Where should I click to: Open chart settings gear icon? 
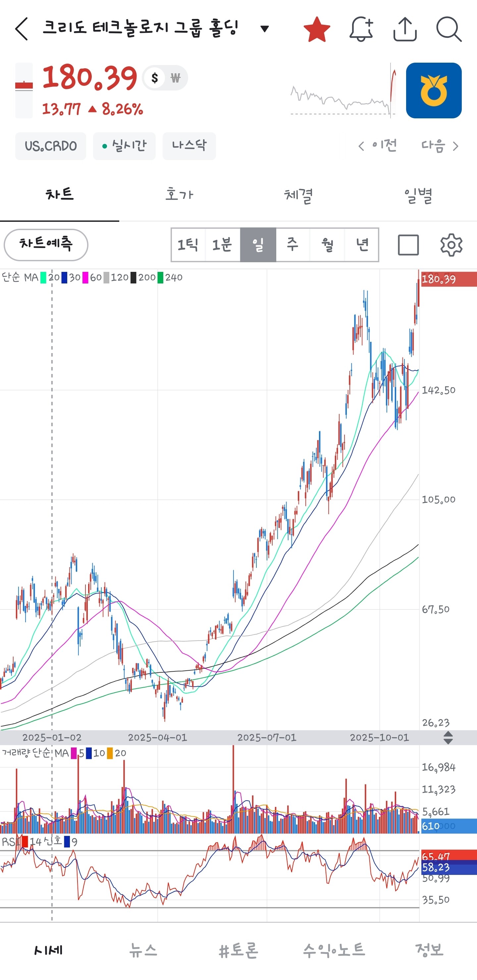coord(451,245)
